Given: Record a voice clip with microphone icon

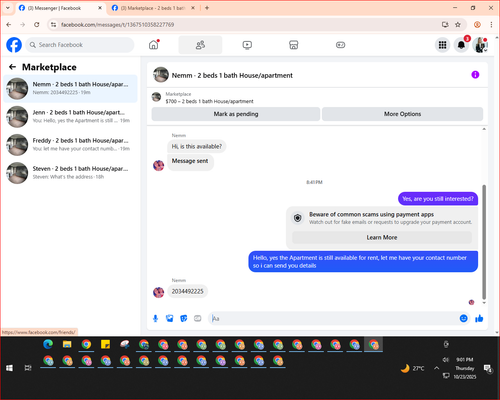Looking at the screenshot, I should click(x=155, y=319).
